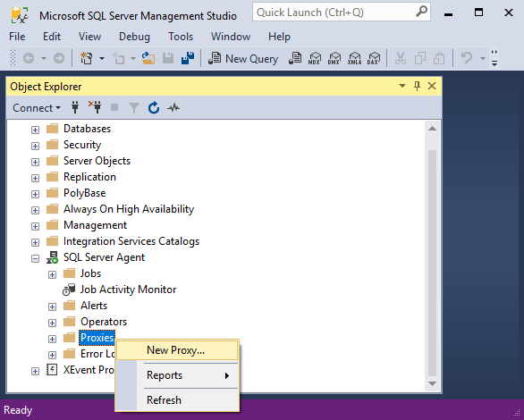Start an Analysis Services XMLA query
The image size is (524, 420).
(354, 58)
